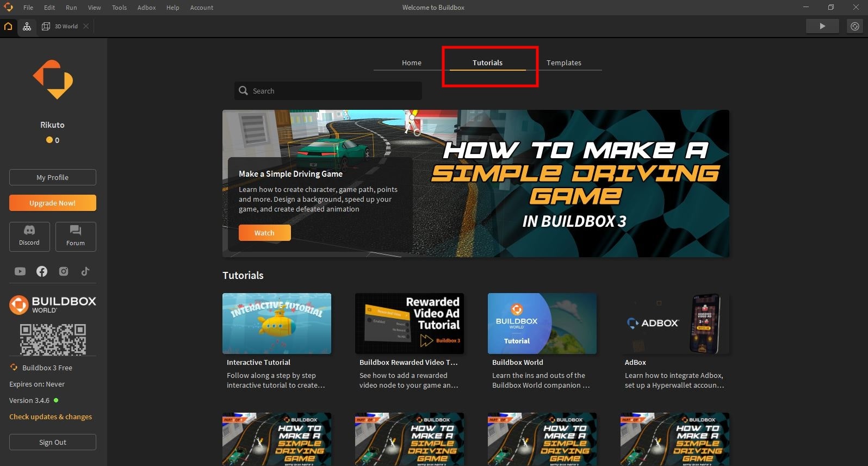Image resolution: width=868 pixels, height=466 pixels.
Task: Open the Discord community button
Action: tap(29, 237)
